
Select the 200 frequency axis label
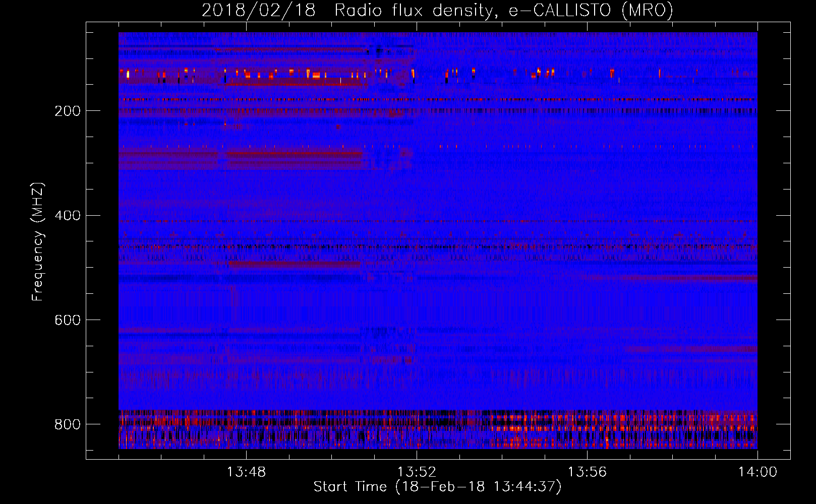pyautogui.click(x=67, y=111)
